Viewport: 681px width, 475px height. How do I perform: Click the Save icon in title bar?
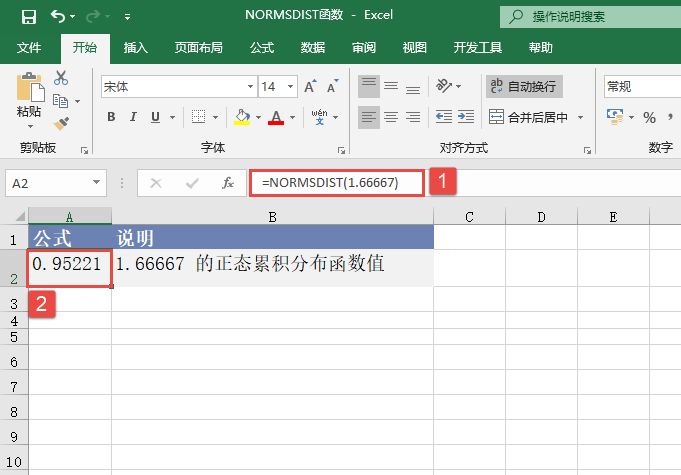28,16
